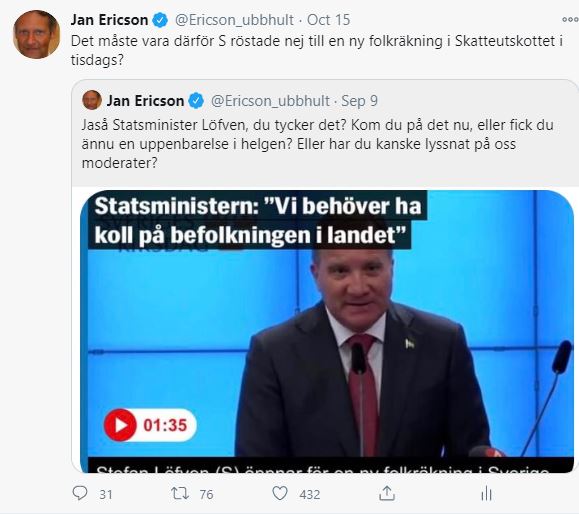Viewport: 579px width, 514px height.
Task: Click the 76 retweets count
Action: point(206,494)
